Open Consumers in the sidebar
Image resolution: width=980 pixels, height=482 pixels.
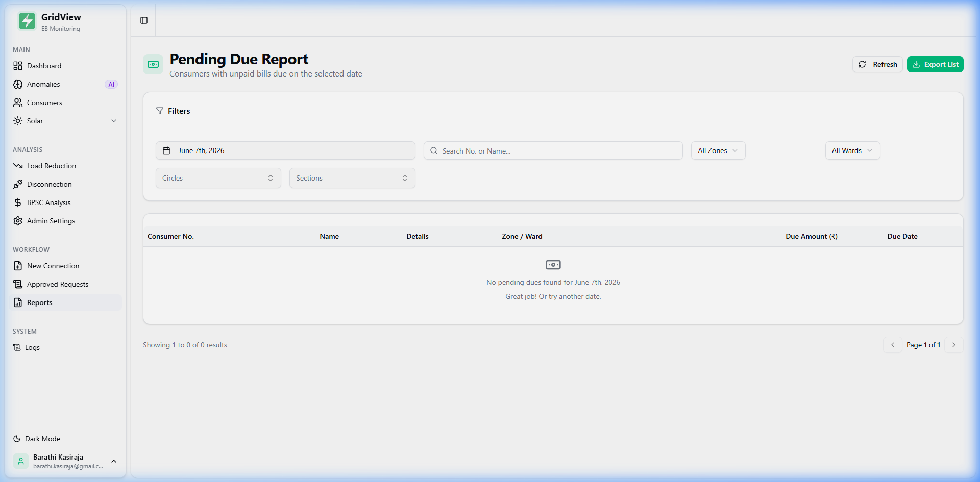65,103
